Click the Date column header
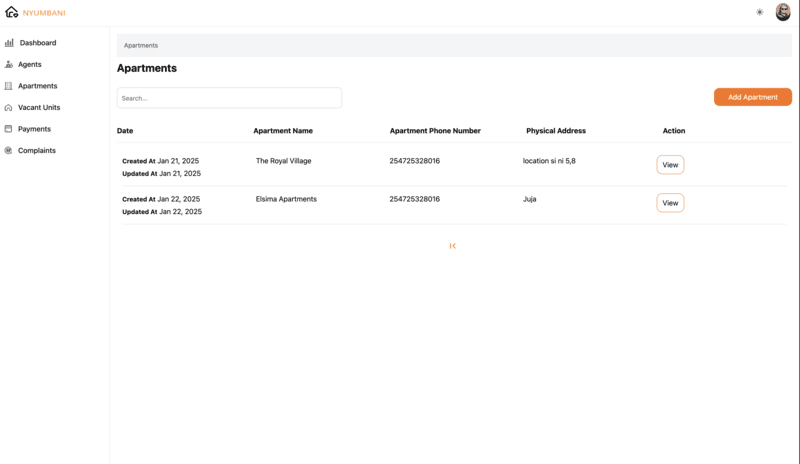This screenshot has height=464, width=800. [x=125, y=131]
